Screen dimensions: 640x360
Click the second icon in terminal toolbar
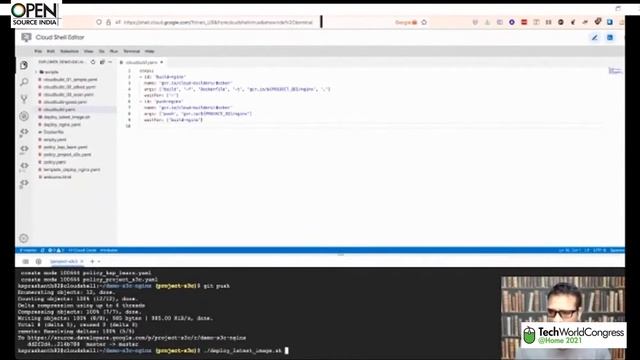click(x=39, y=261)
